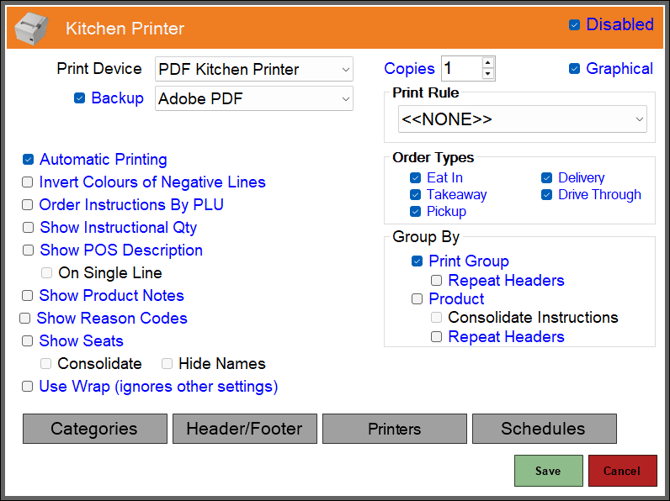Check Repeat Headers under Print Group

click(x=436, y=280)
